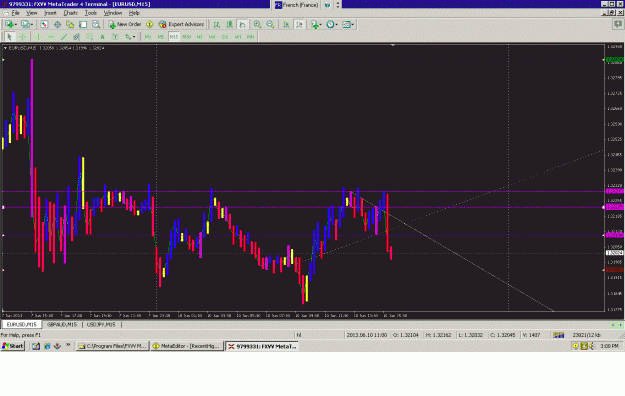
Task: Open the Templates dropdown
Action: click(x=352, y=24)
